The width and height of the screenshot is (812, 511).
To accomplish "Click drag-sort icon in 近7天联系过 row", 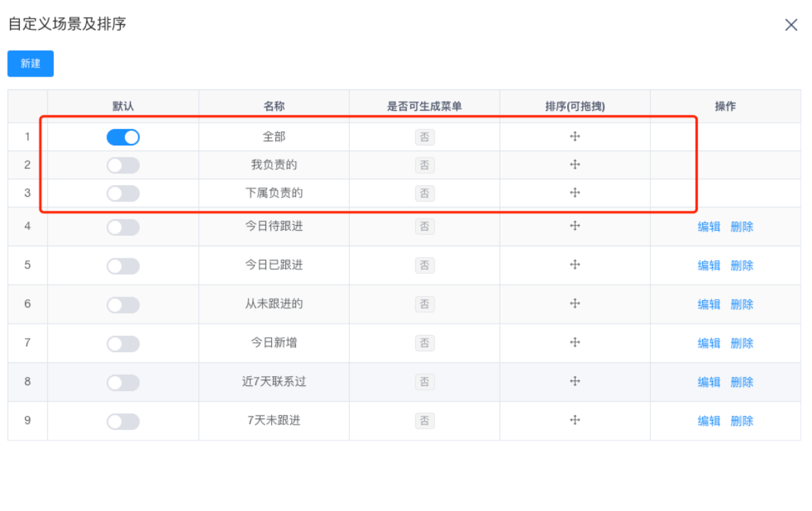I will coord(575,381).
